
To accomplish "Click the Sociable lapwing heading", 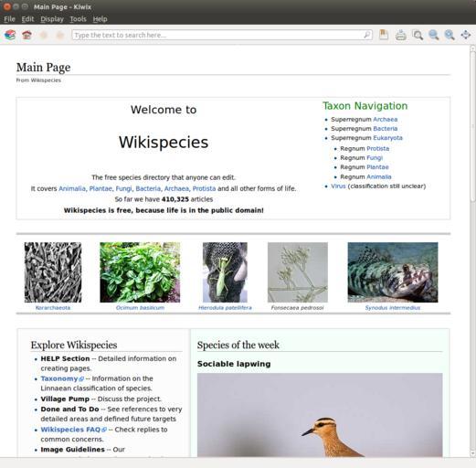I will (x=234, y=364).
